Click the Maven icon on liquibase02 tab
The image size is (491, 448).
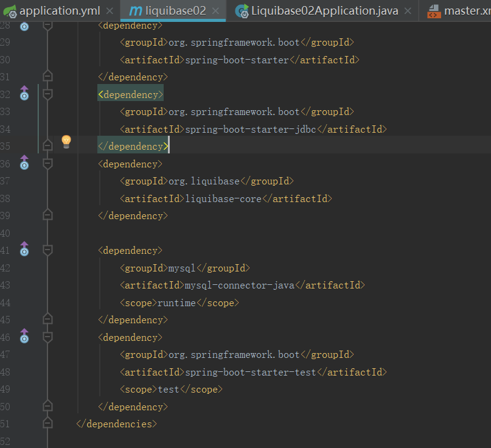point(136,12)
